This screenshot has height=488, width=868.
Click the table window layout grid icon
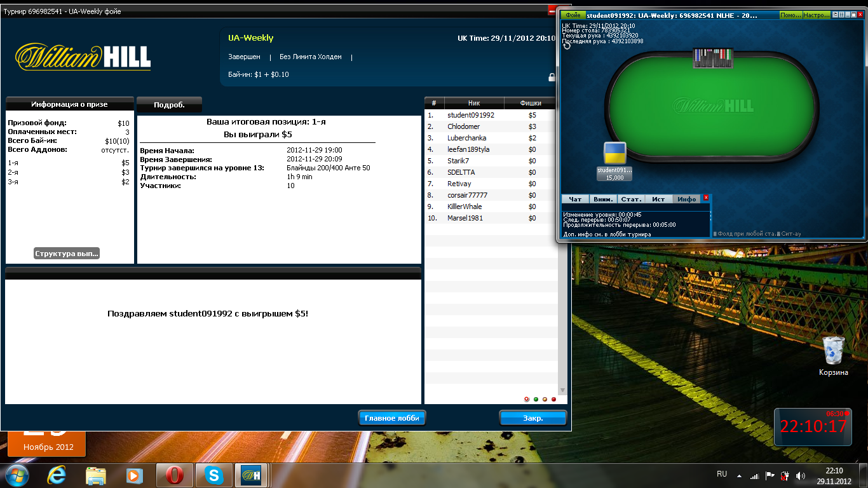click(841, 14)
